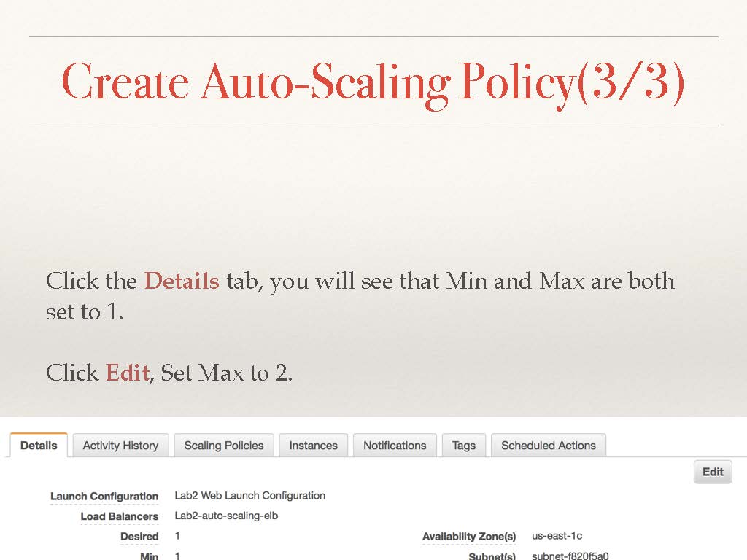Click the Create Auto-Scaling Policy slide title
Image resolution: width=747 pixels, height=560 pixels.
373,82
